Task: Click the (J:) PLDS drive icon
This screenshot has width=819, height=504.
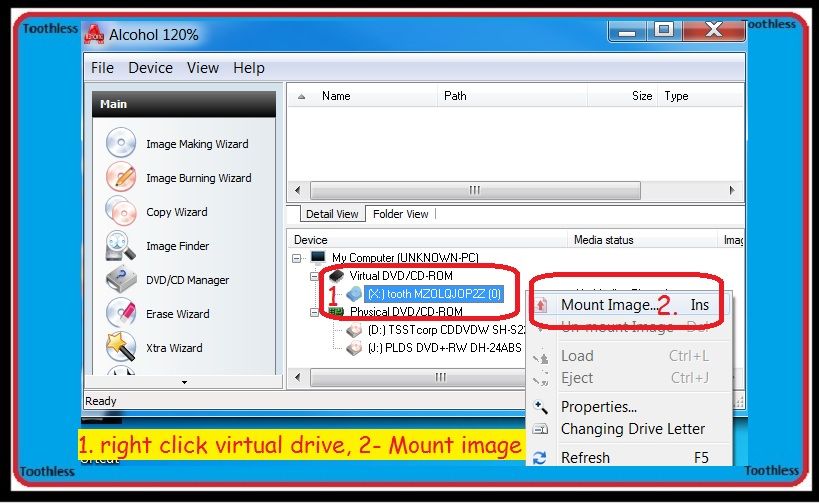Action: point(354,348)
